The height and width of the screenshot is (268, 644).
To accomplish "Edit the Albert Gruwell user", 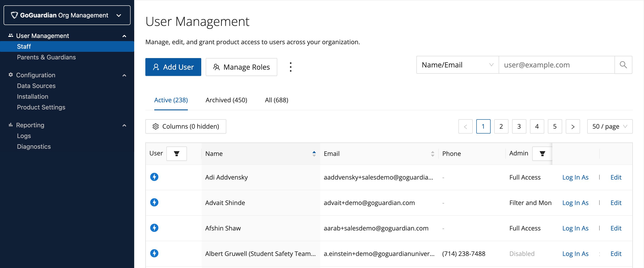I will (x=616, y=254).
